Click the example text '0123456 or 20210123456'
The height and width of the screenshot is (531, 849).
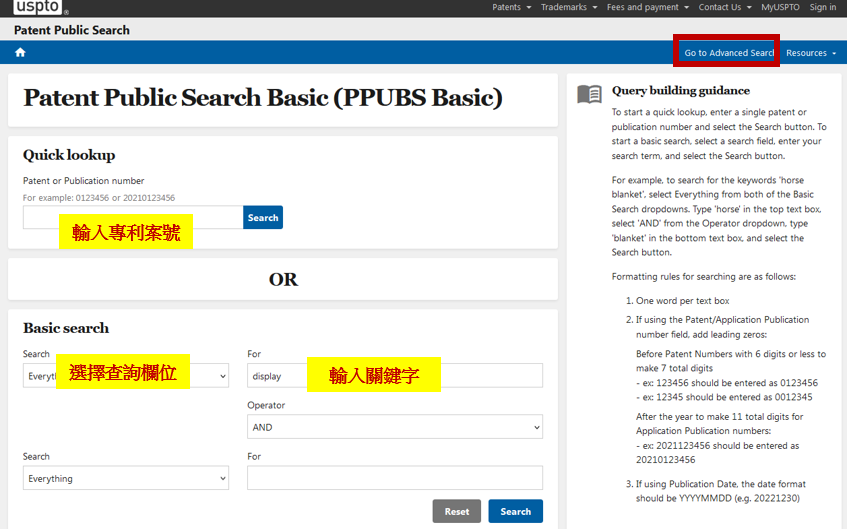tap(125, 198)
